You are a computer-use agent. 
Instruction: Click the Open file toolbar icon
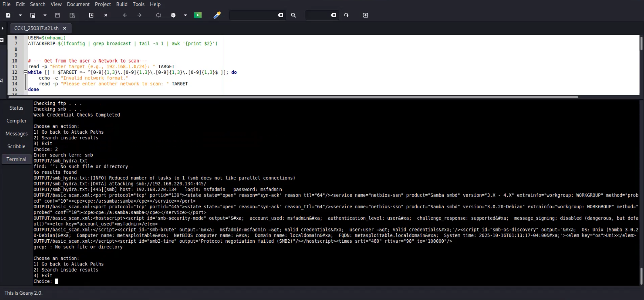tap(33, 15)
